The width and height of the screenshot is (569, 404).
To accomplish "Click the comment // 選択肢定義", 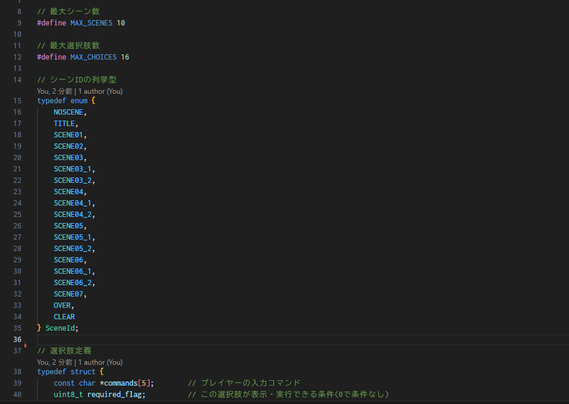I will (64, 351).
